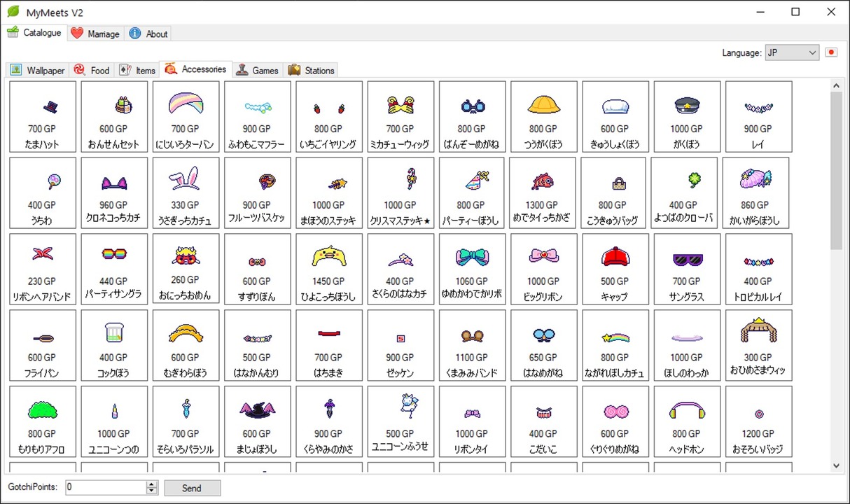Choose the そらいろパラソル parasol
Viewport: 850px width, 504px height.
pos(186,421)
